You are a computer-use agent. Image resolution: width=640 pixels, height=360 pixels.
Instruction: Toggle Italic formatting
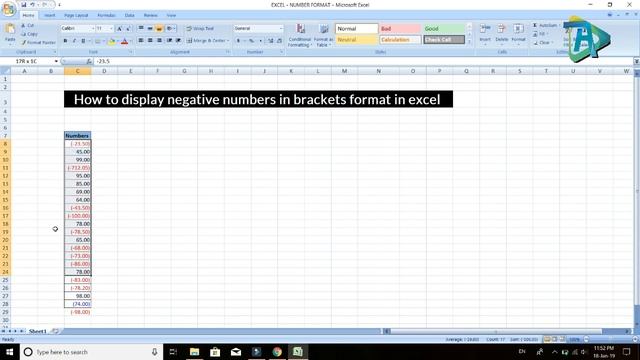(74, 41)
